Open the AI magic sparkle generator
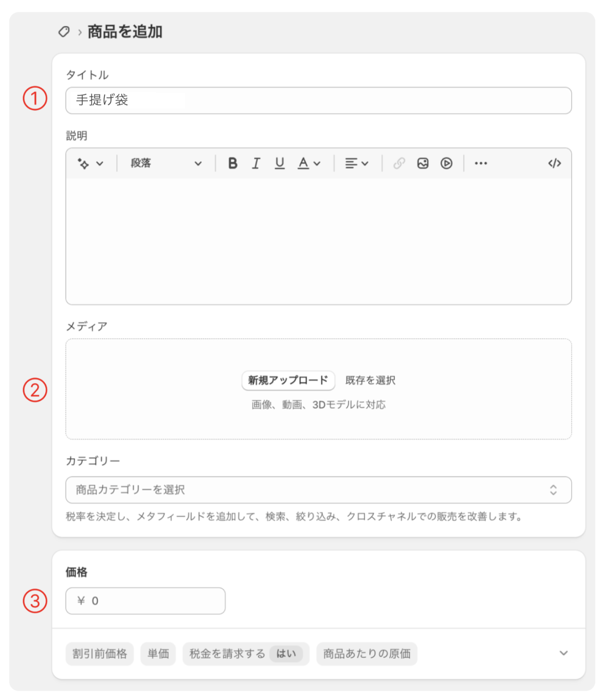The image size is (603, 700). click(83, 164)
